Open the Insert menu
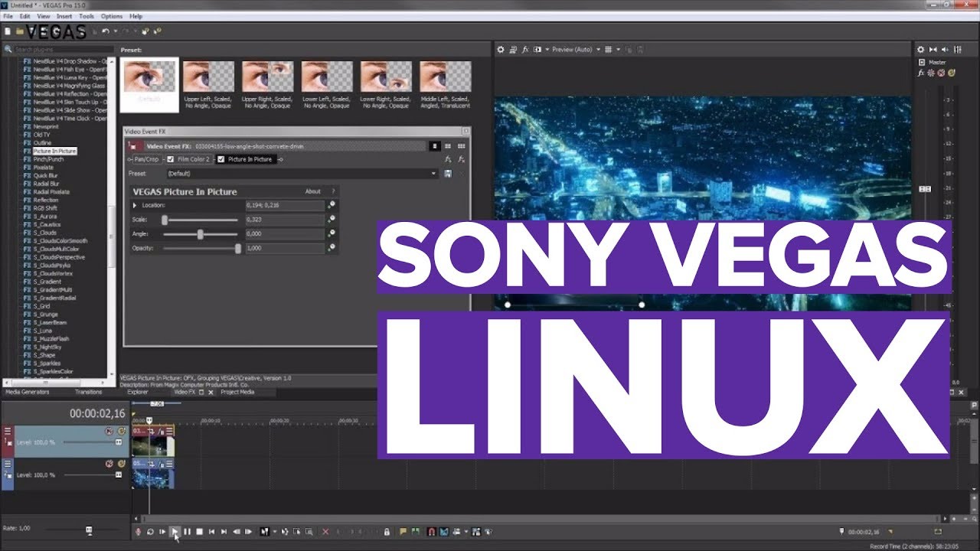980x551 pixels. (x=64, y=16)
